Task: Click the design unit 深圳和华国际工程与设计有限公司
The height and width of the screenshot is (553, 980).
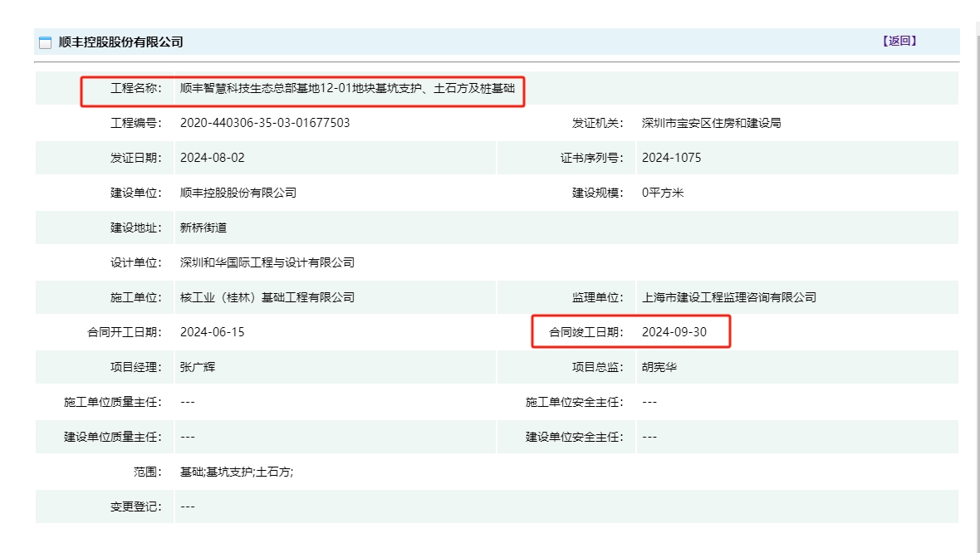Action: (267, 262)
